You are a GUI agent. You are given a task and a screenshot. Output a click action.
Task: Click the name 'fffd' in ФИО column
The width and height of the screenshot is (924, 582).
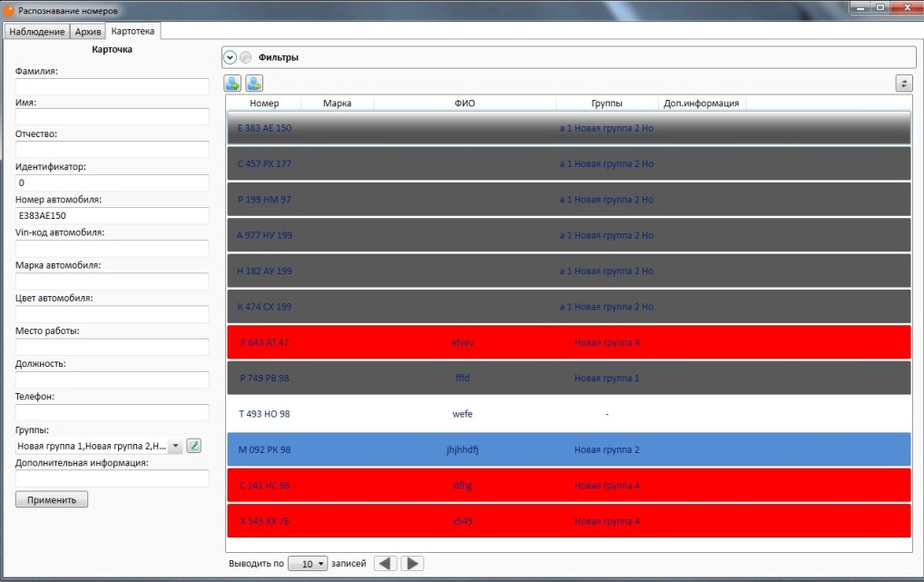pyautogui.click(x=463, y=378)
